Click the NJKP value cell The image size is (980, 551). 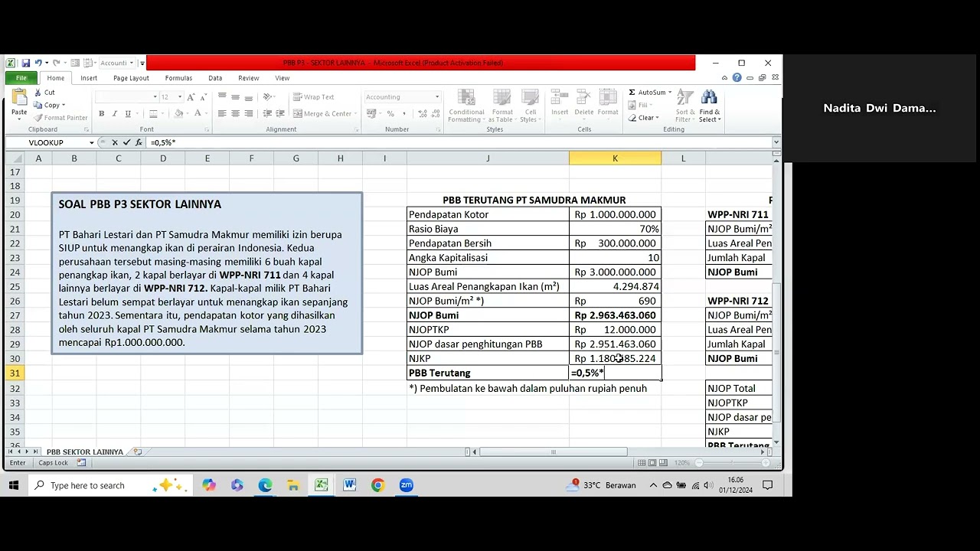(x=615, y=359)
